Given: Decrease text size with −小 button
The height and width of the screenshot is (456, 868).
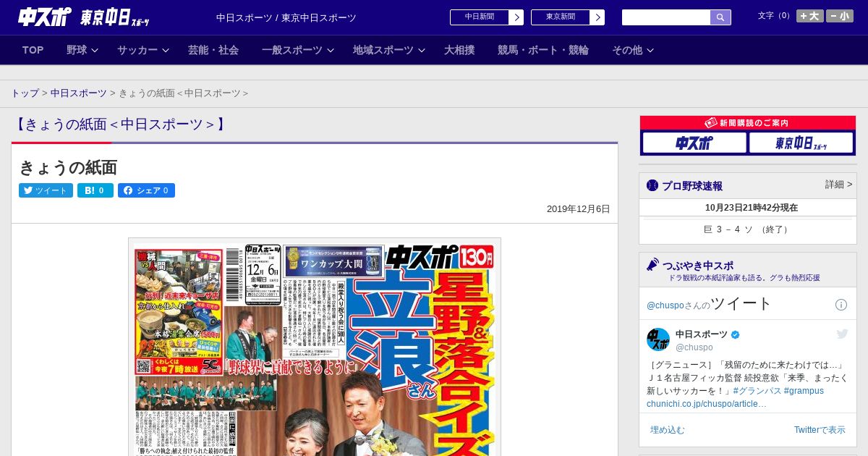Looking at the screenshot, I should click(x=840, y=16).
